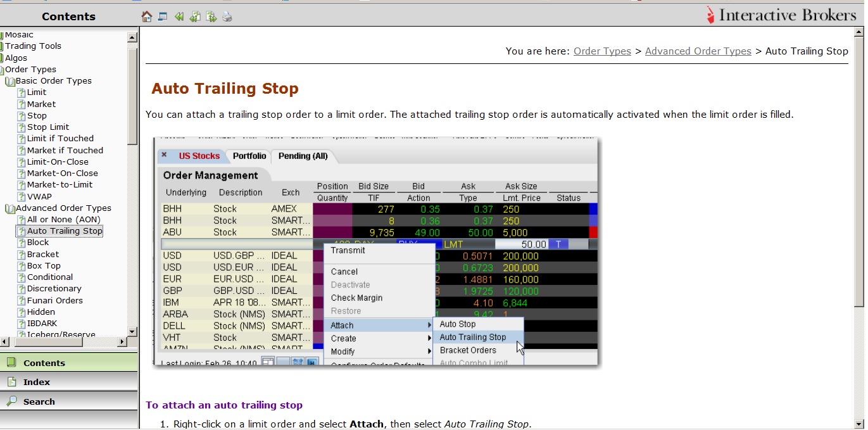The height and width of the screenshot is (430, 868).
Task: Click the contents tree scroll-up arrow
Action: point(132,37)
